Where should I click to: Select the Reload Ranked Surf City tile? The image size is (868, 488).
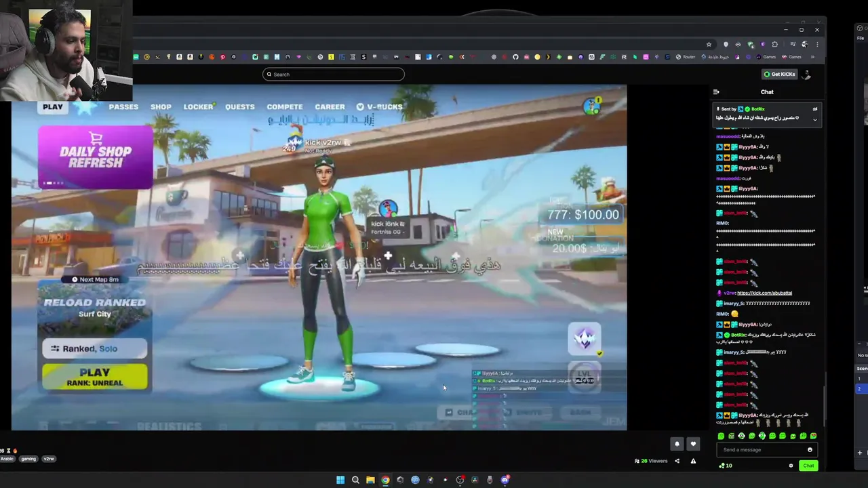pos(95,308)
